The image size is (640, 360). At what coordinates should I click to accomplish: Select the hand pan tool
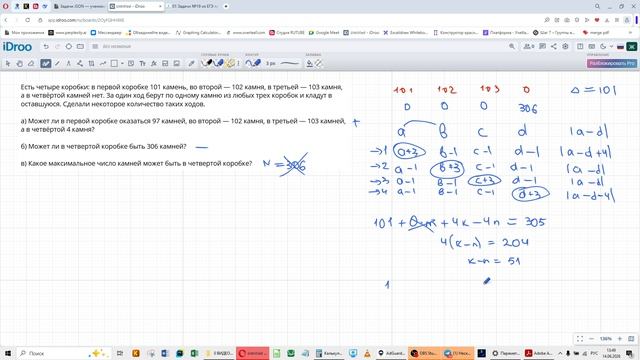[x=19, y=63]
